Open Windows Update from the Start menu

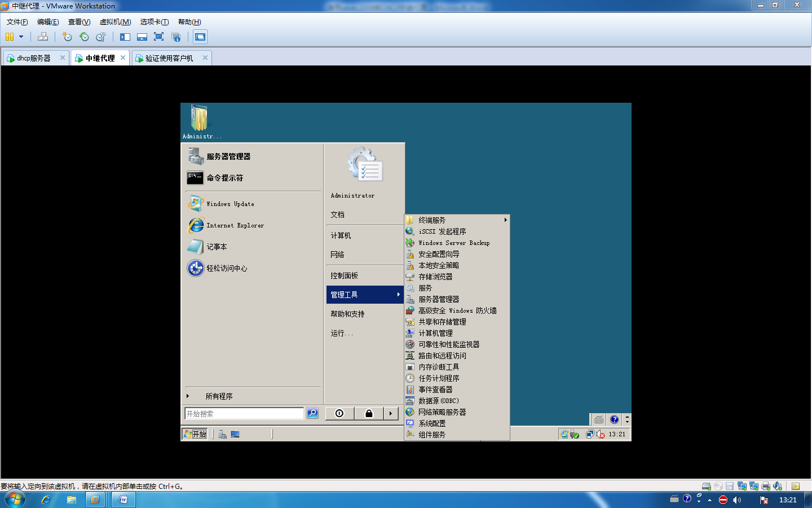tap(253, 204)
